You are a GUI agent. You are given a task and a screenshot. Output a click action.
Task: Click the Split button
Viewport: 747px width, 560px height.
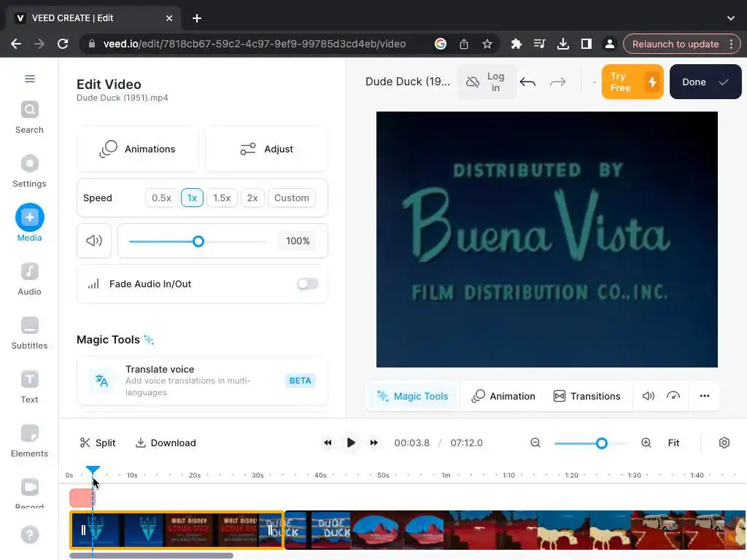click(98, 443)
